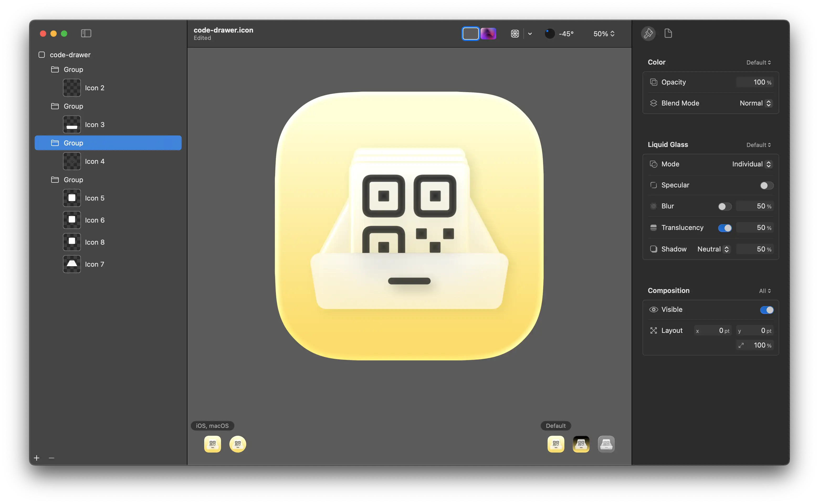The width and height of the screenshot is (819, 504).
Task: Open the grid overlay options chevron
Action: point(530,34)
